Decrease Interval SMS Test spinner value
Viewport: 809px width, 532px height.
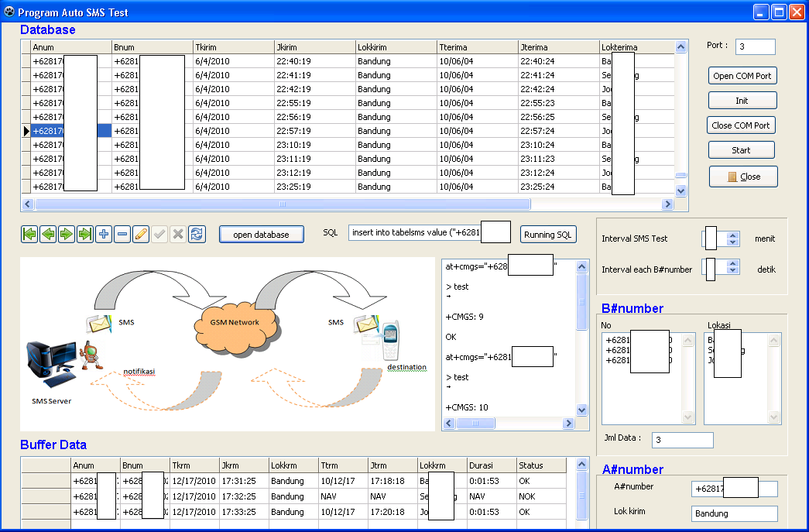click(733, 243)
